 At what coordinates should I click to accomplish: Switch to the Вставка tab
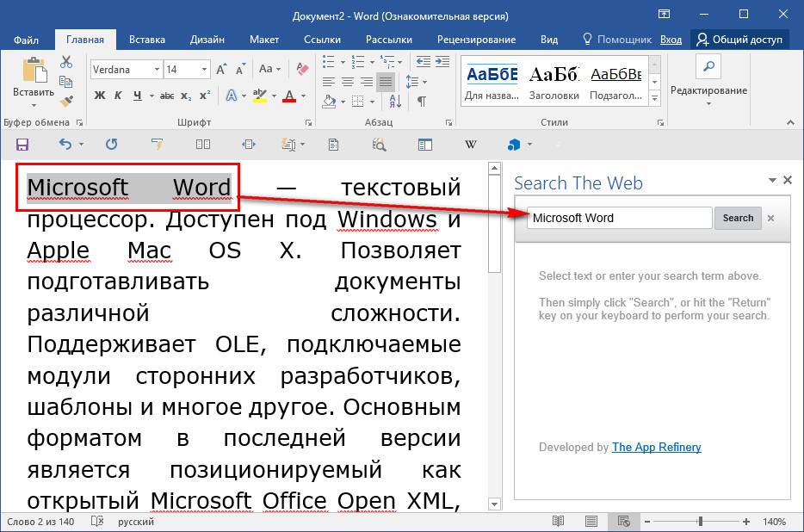point(147,40)
